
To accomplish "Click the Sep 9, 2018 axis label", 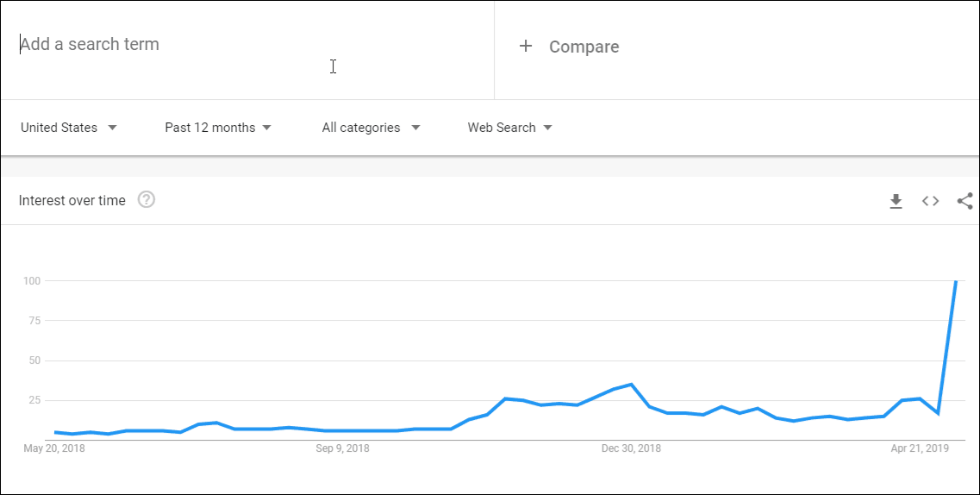I will (342, 448).
